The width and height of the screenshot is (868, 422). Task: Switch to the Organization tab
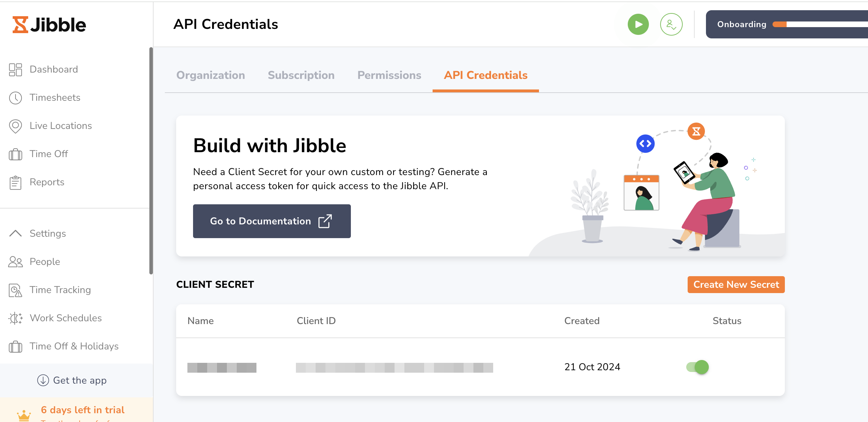click(x=210, y=75)
